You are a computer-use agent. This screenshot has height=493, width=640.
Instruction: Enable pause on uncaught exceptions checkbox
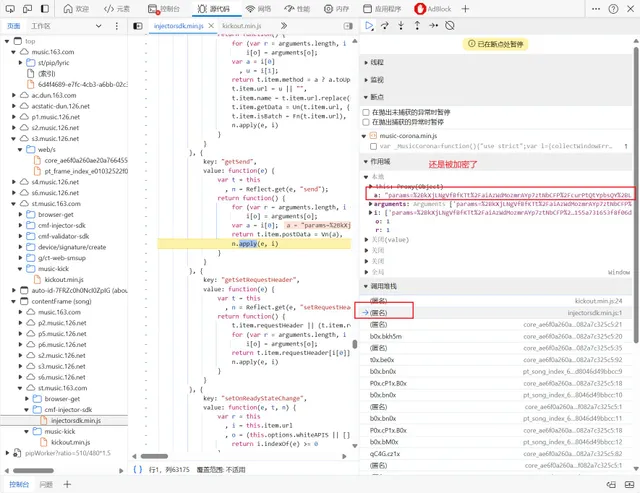tap(366, 112)
